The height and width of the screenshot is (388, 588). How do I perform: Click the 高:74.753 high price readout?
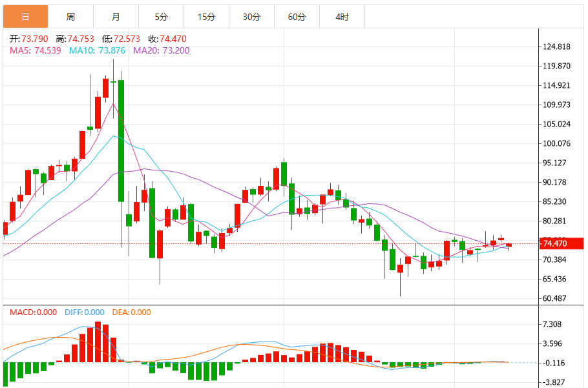(74, 39)
